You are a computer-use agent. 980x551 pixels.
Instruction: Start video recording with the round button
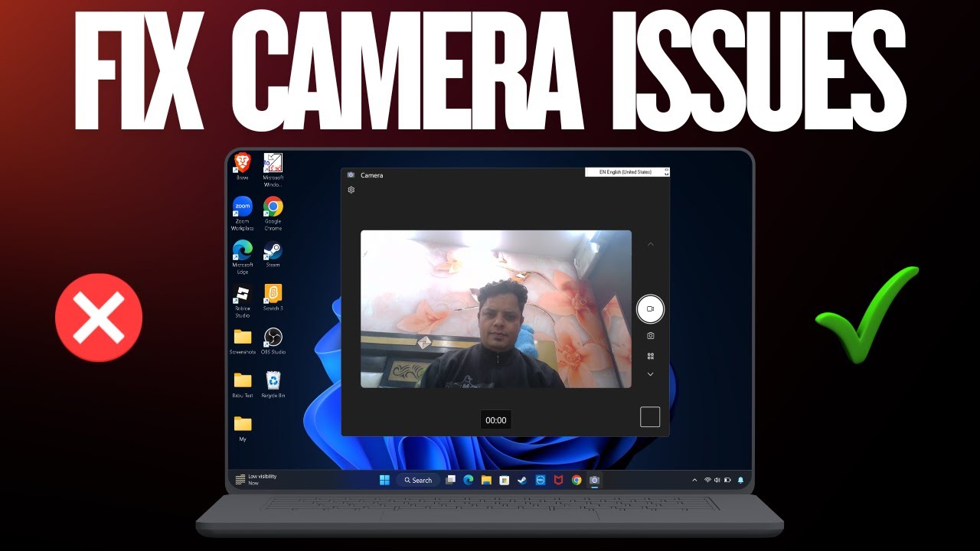point(650,309)
